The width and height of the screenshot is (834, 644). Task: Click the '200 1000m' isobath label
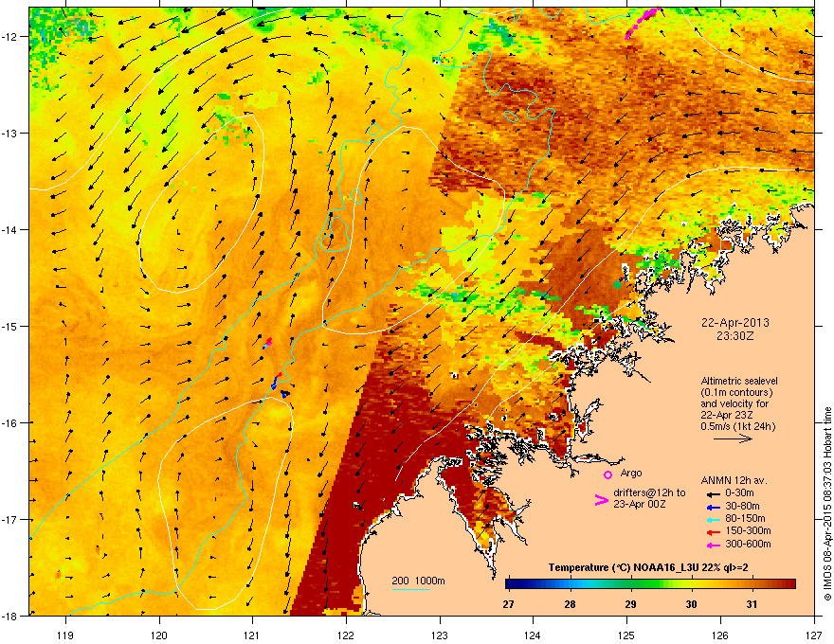click(418, 581)
